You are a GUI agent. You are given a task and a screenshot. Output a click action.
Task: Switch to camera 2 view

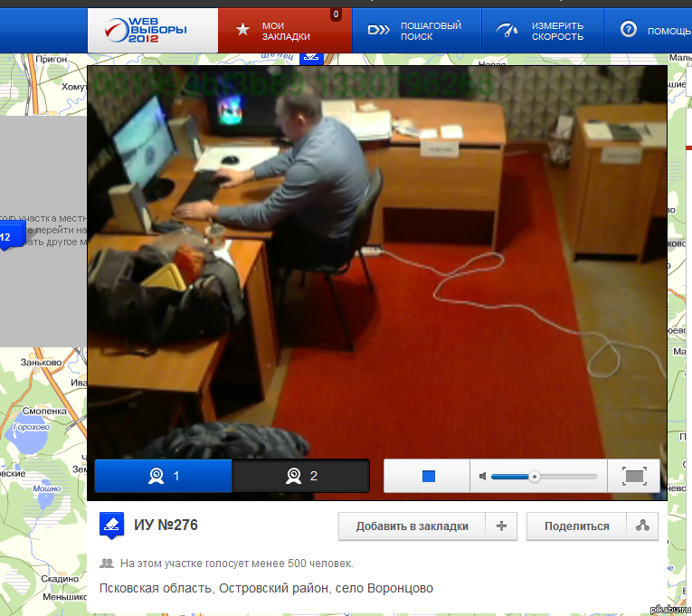point(301,476)
